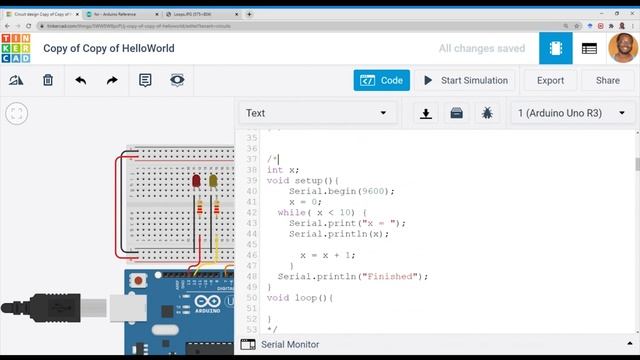
Task: Open the user profile avatar
Action: pos(623,48)
